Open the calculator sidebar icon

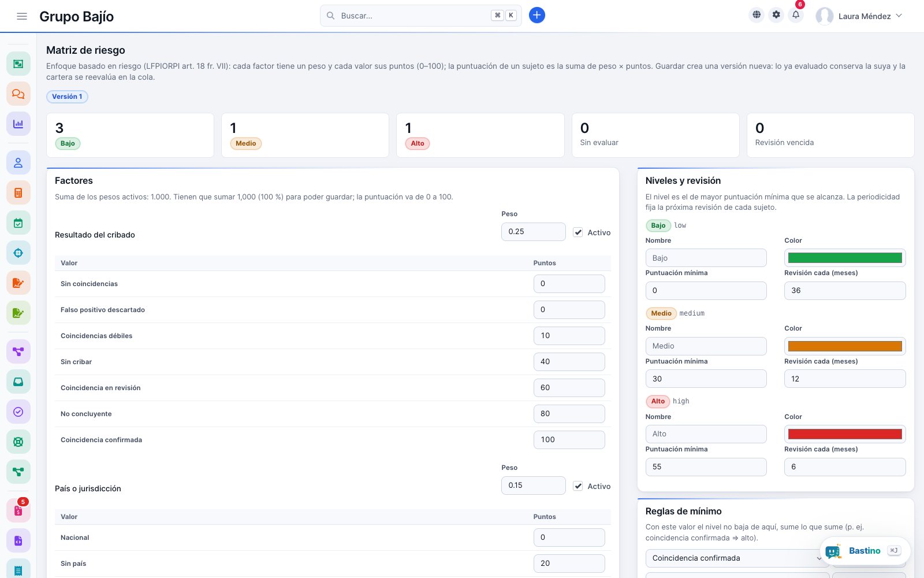(18, 193)
